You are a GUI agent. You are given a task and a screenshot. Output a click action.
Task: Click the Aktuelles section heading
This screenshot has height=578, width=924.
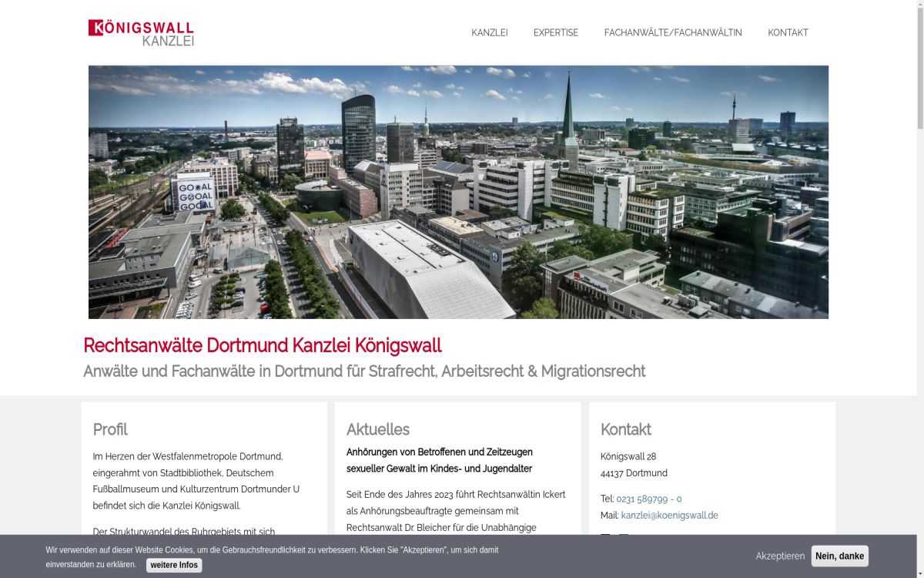(377, 429)
